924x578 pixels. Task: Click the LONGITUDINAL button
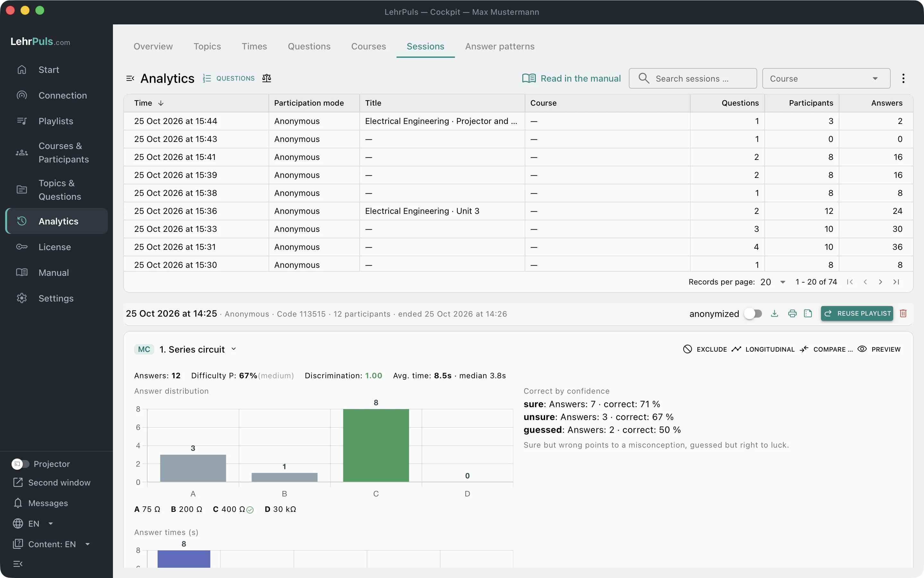pos(763,349)
